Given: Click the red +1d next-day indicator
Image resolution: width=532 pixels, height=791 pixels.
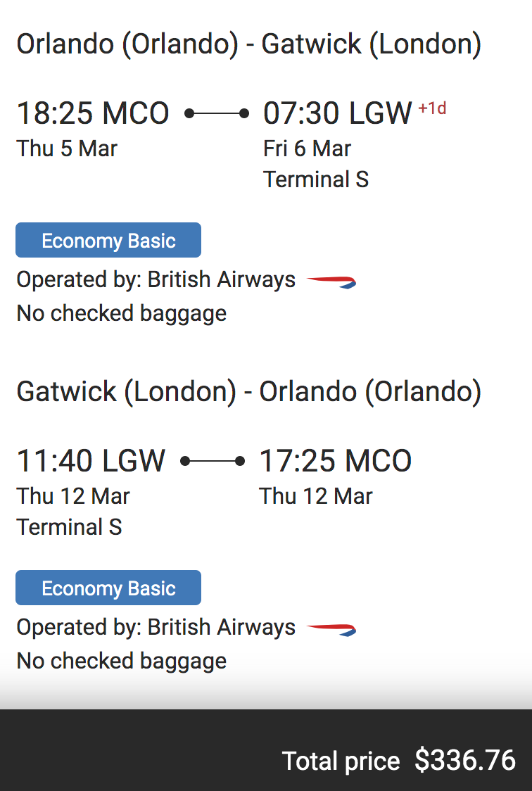Looking at the screenshot, I should [x=432, y=109].
